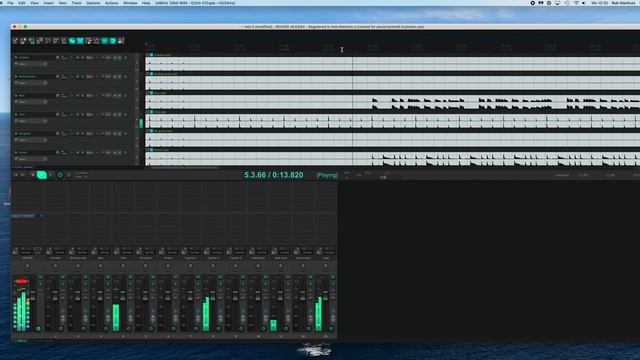
Task: Select the Mixer tab at the bottom
Action: (x=22, y=340)
